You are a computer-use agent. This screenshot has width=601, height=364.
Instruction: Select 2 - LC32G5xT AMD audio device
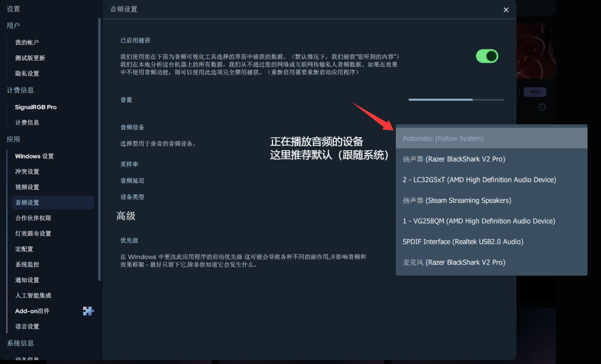click(x=491, y=180)
